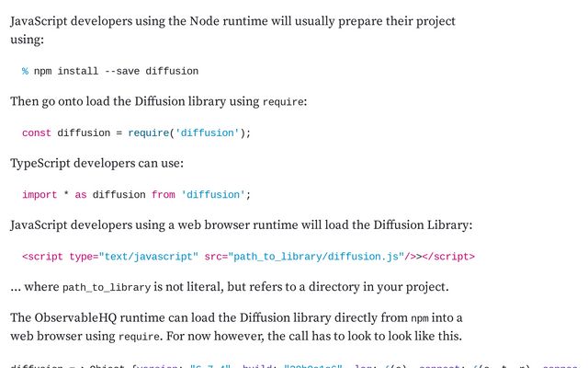
Task: Click the inline npm code word
Action: tap(420, 318)
